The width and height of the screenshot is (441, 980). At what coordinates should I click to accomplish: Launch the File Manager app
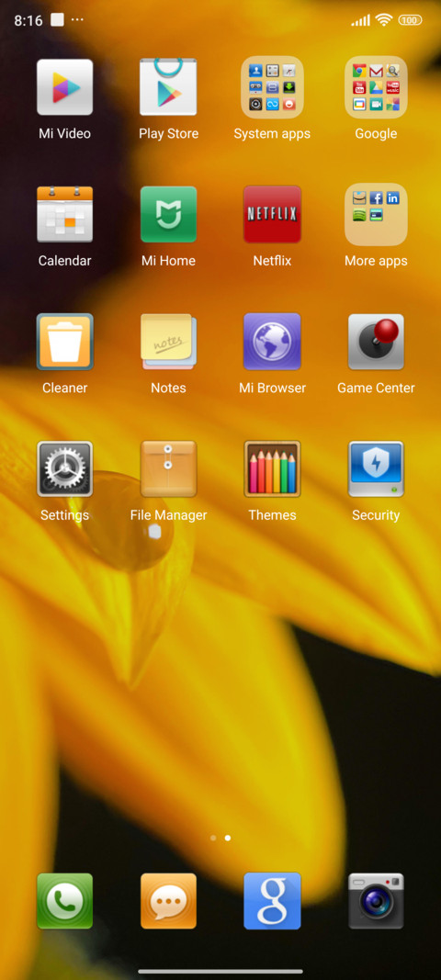coord(168,469)
